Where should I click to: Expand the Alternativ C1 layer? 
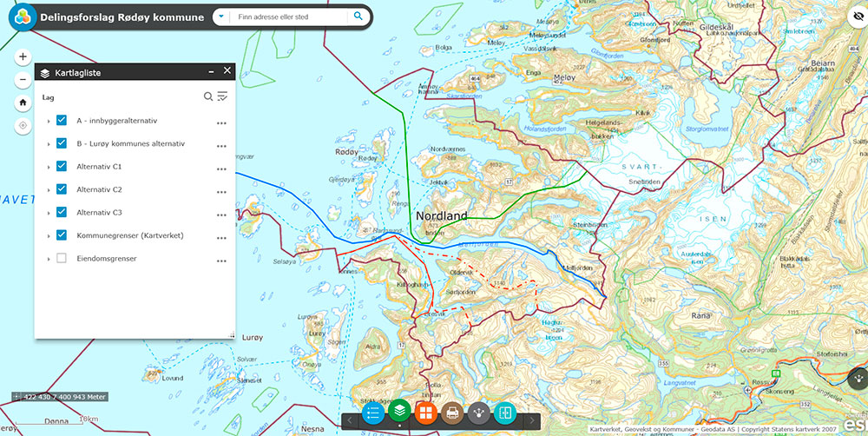[49, 167]
